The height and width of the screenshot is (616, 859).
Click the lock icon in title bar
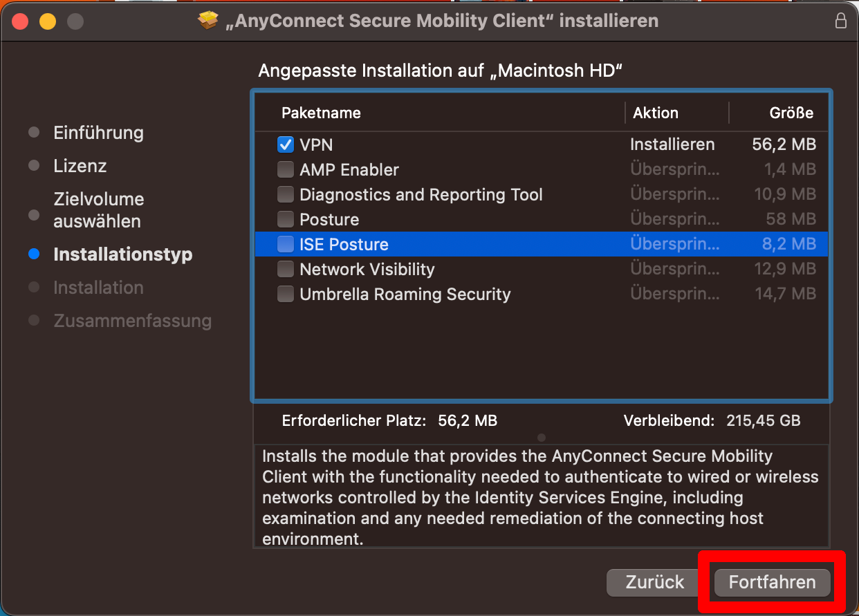click(x=840, y=21)
